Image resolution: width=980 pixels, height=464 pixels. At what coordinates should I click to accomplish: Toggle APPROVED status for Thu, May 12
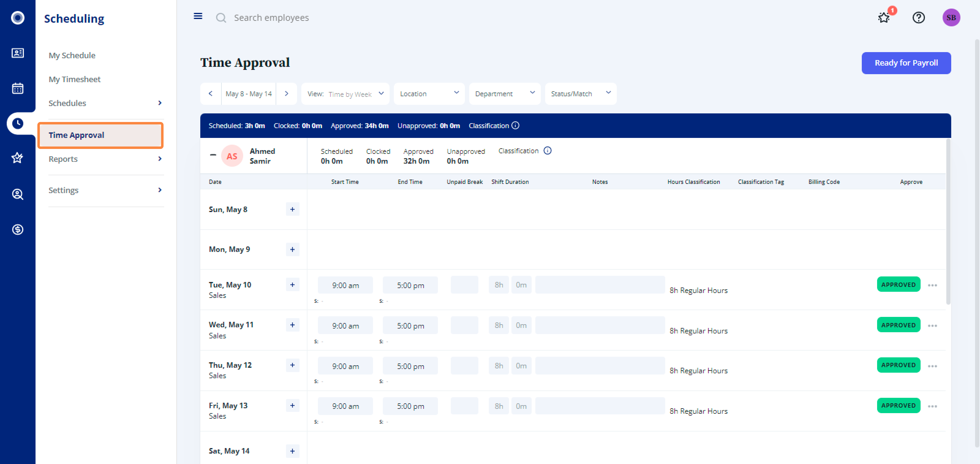[x=899, y=365]
